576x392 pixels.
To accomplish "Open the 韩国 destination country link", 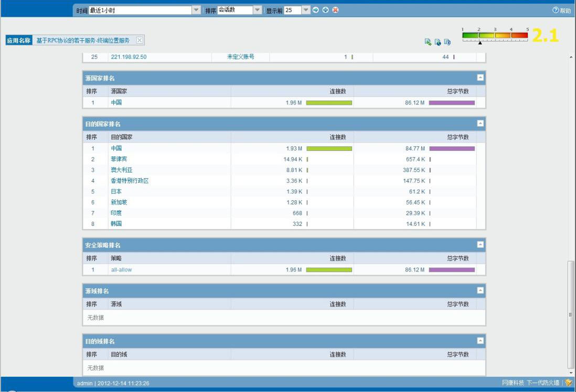I will pos(116,224).
